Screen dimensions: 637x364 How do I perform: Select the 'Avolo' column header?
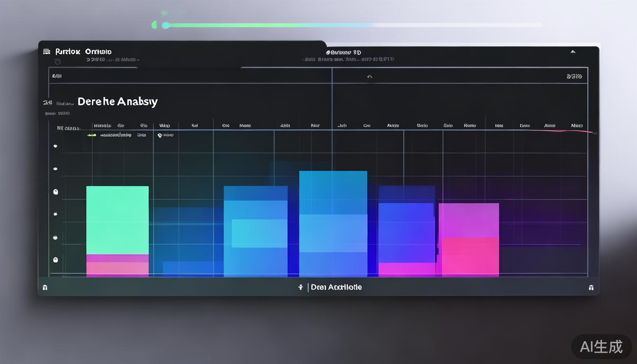(x=393, y=126)
